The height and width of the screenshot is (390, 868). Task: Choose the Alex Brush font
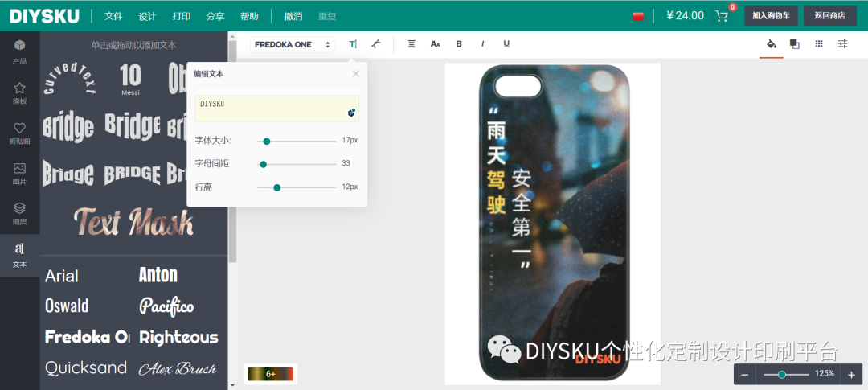point(177,368)
